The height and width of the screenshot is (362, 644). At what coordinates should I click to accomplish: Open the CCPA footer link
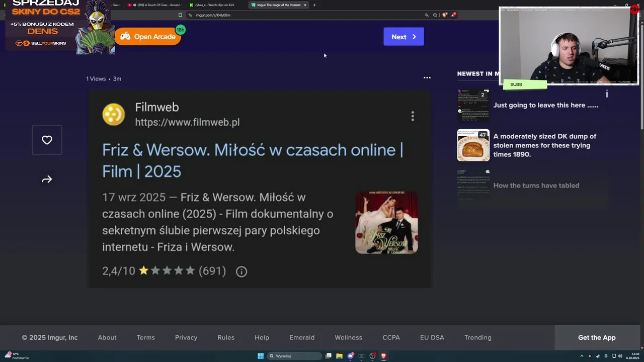tap(391, 338)
